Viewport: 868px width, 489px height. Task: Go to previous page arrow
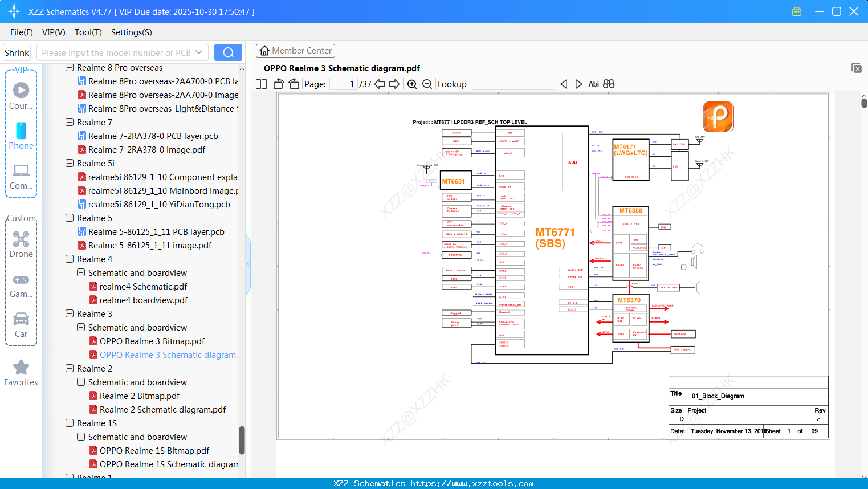tap(380, 84)
